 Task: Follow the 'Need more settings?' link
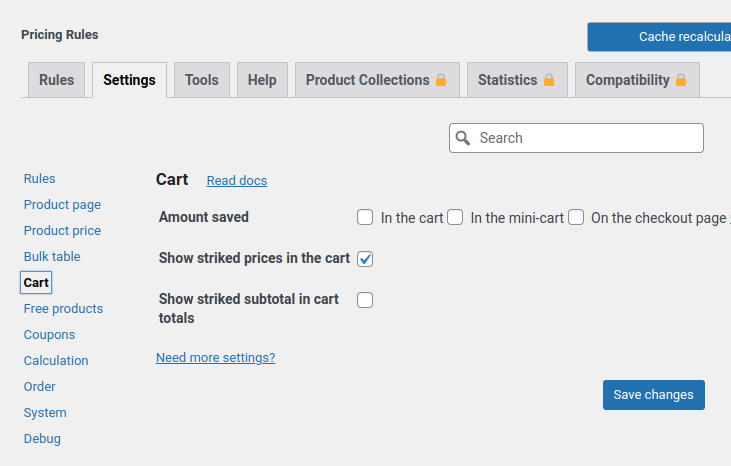pos(215,358)
